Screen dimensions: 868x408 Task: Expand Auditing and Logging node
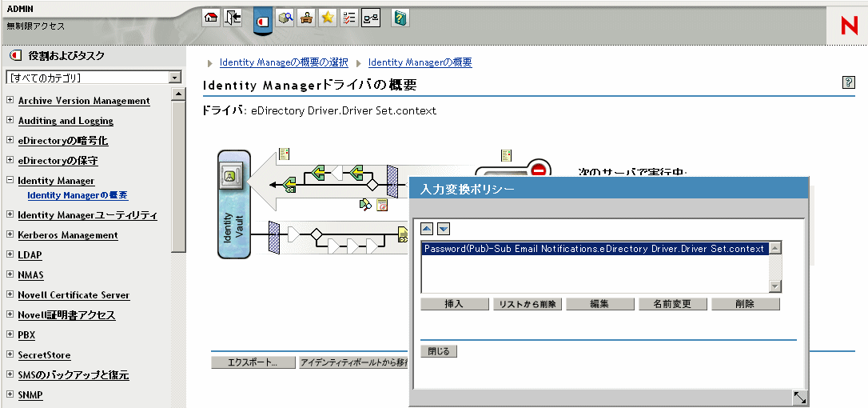(10, 120)
